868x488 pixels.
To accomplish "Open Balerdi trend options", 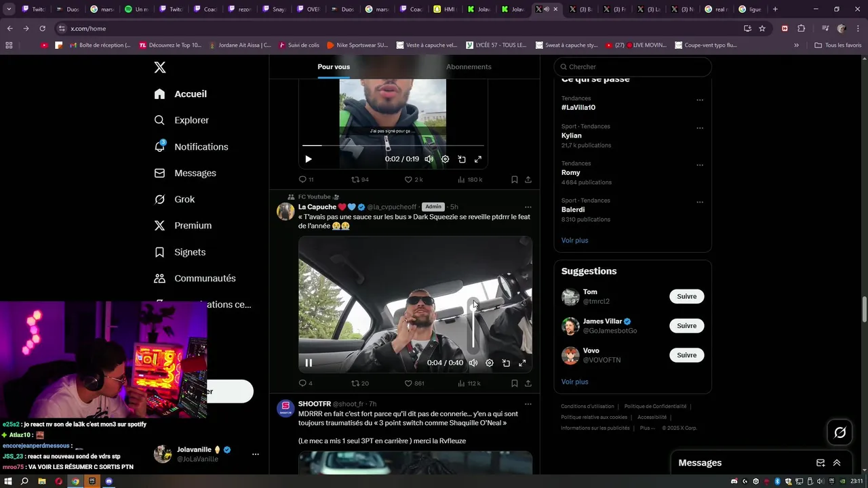I will (x=700, y=203).
